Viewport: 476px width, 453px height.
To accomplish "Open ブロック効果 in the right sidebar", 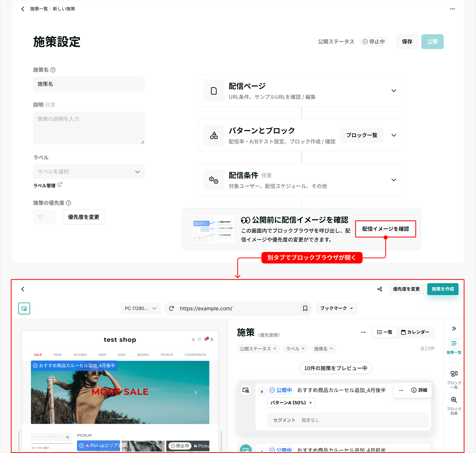I will coord(454,406).
